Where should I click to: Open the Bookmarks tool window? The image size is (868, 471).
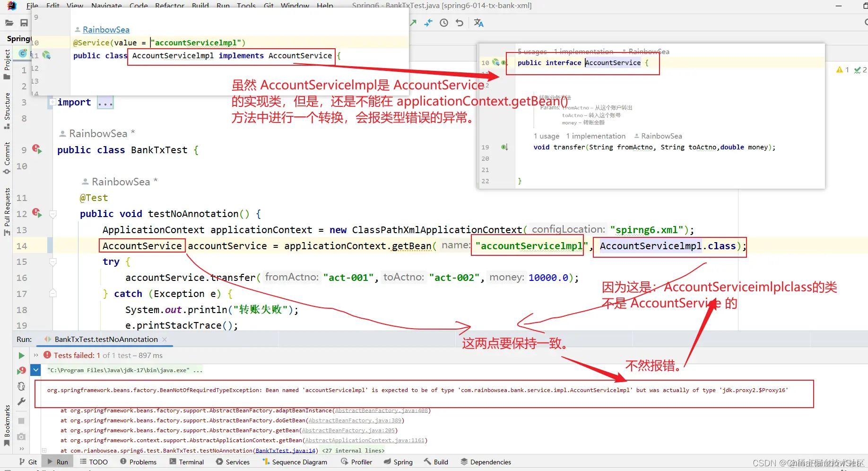[7, 425]
